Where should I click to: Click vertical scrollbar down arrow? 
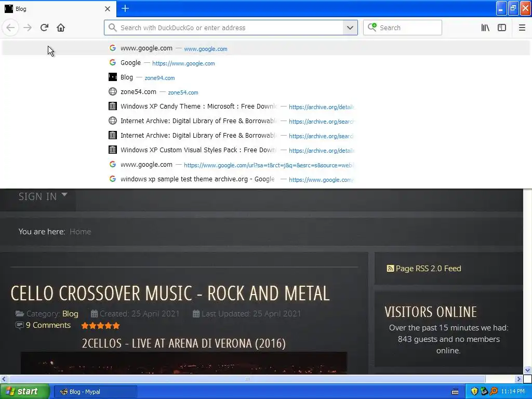pos(527,370)
